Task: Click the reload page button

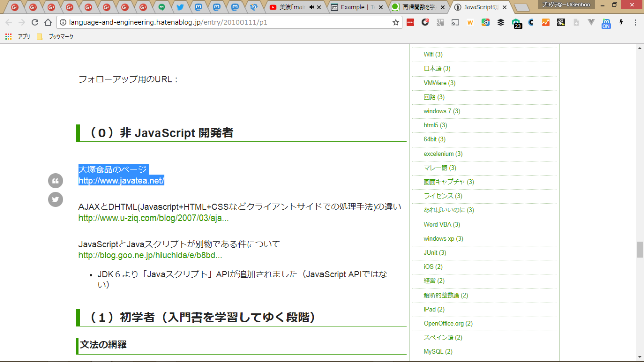Action: pyautogui.click(x=35, y=22)
